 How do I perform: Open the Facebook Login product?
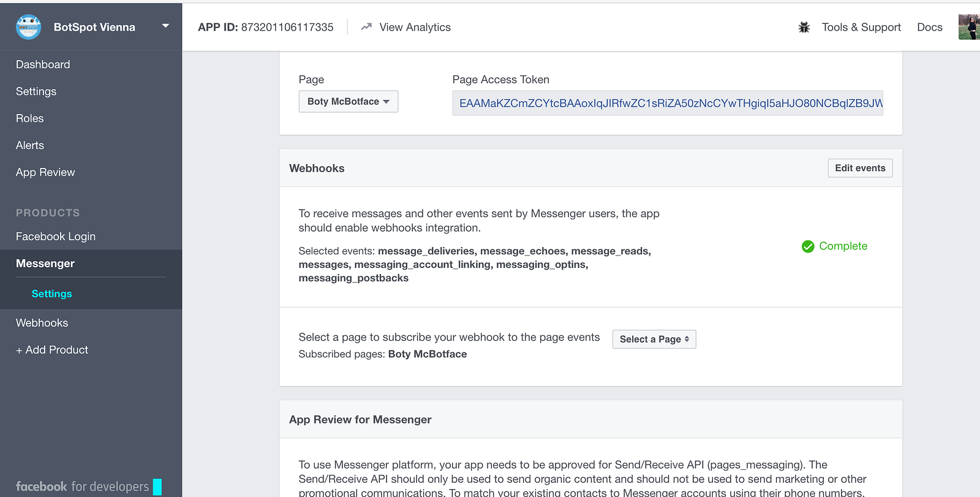point(56,237)
